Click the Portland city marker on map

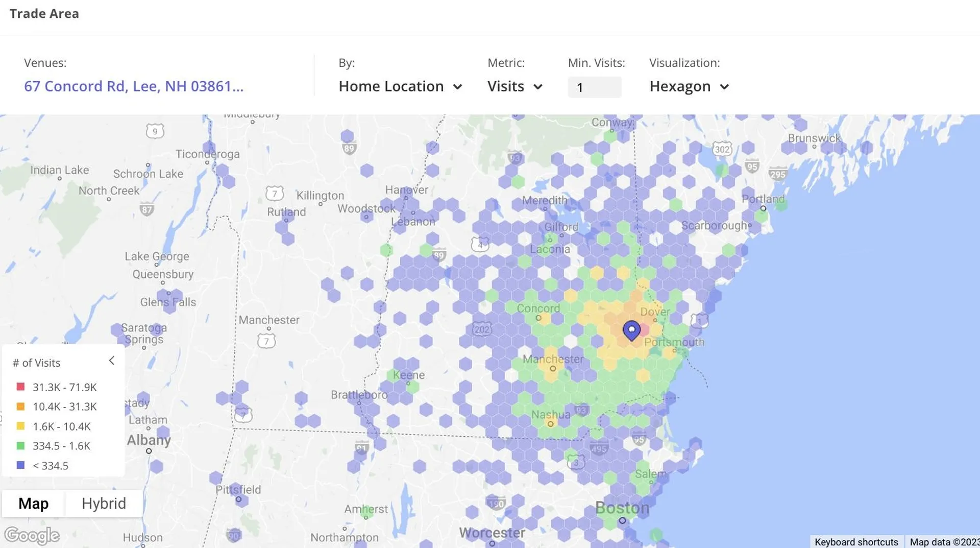coord(763,208)
